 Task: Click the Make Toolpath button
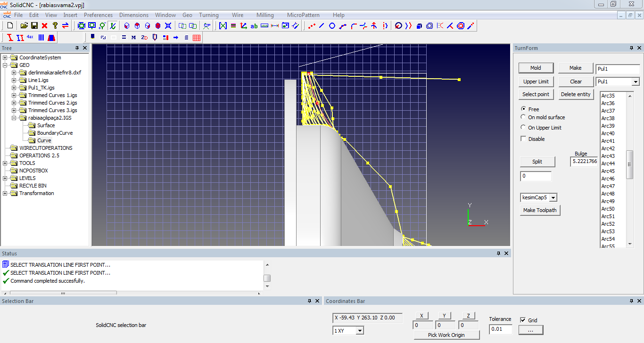pos(540,210)
